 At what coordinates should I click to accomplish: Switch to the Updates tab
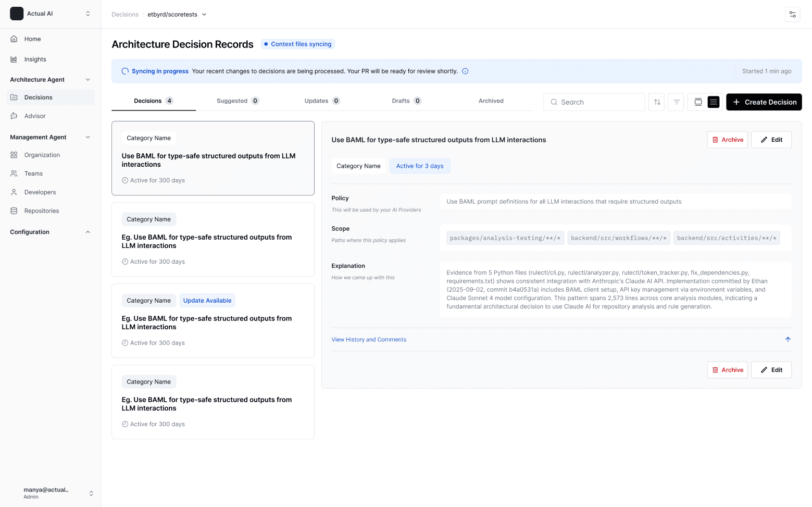tap(322, 101)
